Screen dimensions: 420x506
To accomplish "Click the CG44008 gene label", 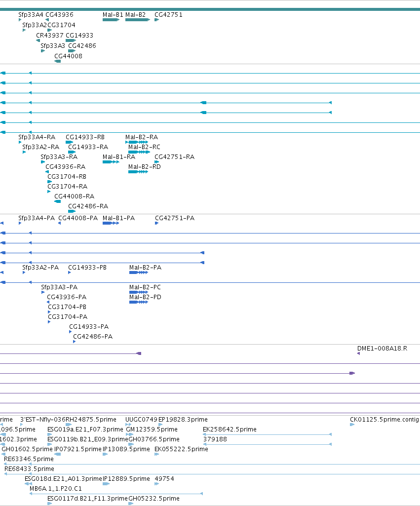I will (69, 56).
